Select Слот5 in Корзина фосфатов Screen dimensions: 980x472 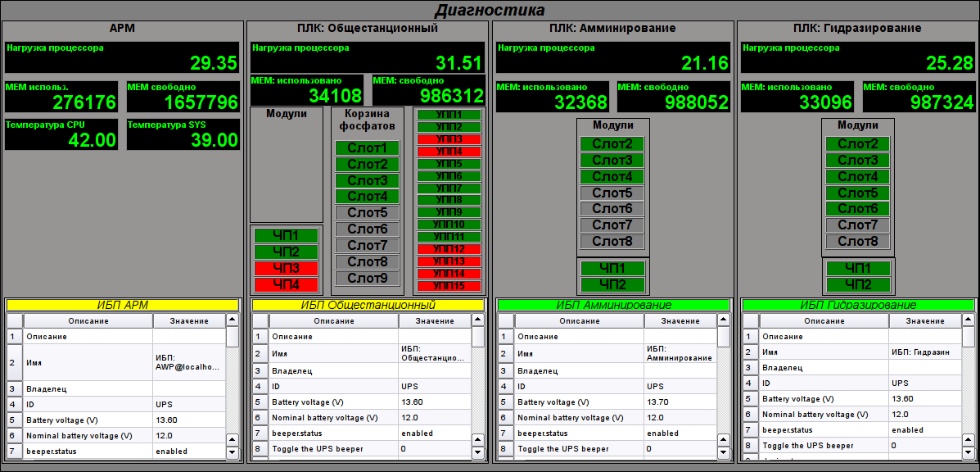pos(367,213)
